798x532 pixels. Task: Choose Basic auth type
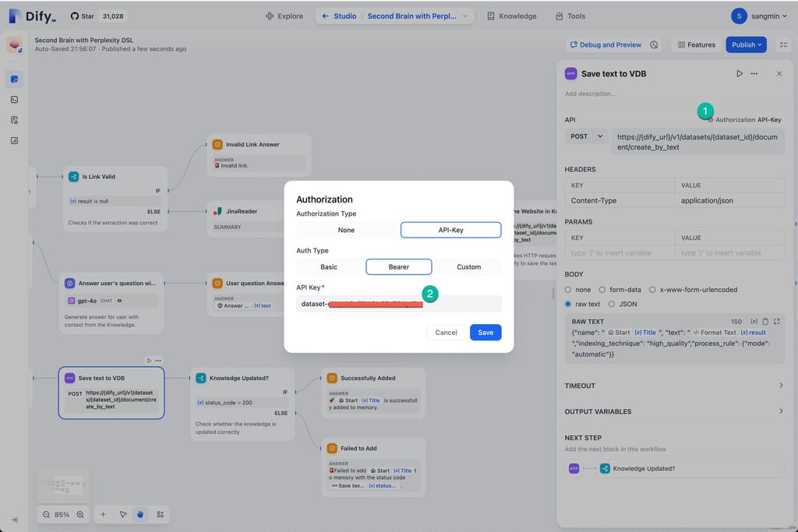tap(329, 266)
